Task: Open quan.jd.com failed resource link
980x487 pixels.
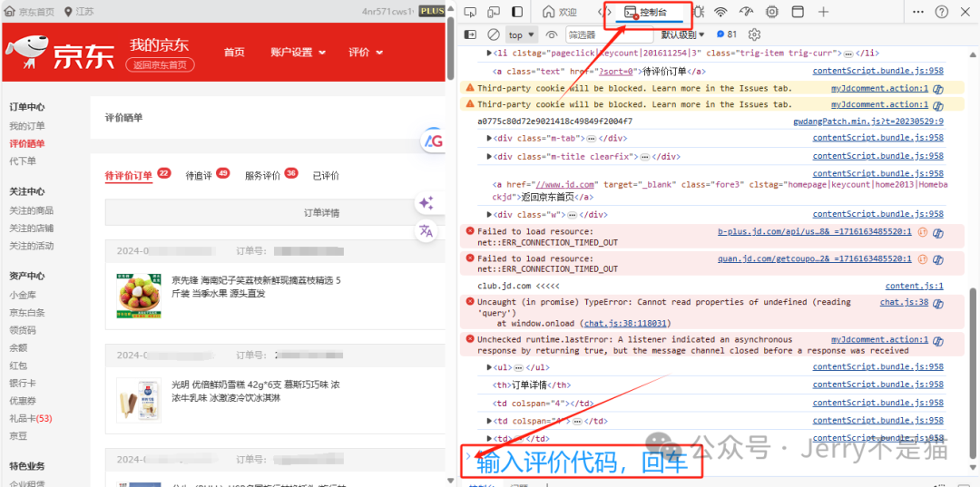Action: click(814, 258)
